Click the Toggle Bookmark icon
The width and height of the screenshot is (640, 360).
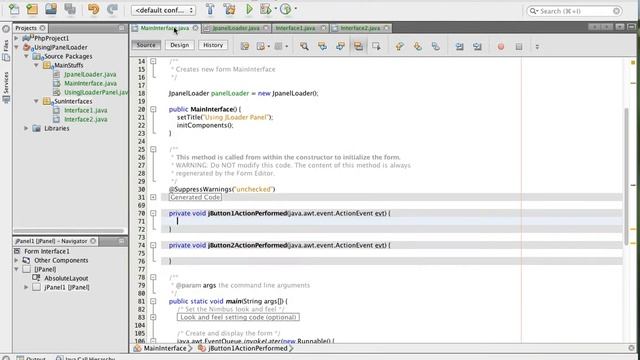click(436, 46)
